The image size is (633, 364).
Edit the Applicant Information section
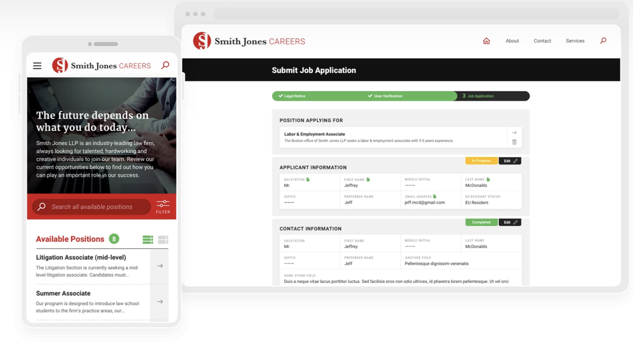510,161
